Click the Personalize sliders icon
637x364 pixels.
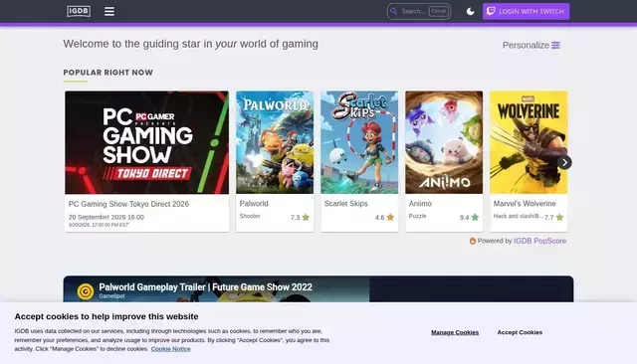555,45
